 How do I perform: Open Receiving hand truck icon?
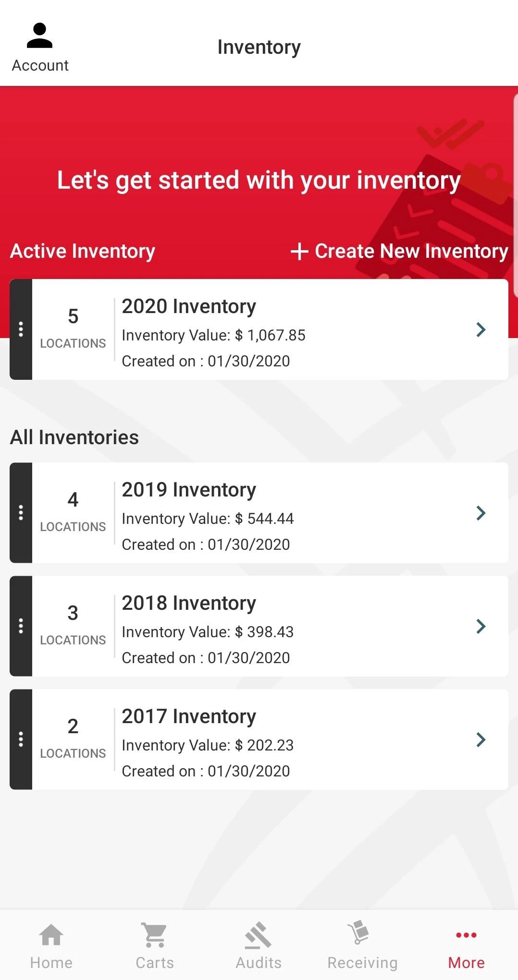tap(359, 932)
